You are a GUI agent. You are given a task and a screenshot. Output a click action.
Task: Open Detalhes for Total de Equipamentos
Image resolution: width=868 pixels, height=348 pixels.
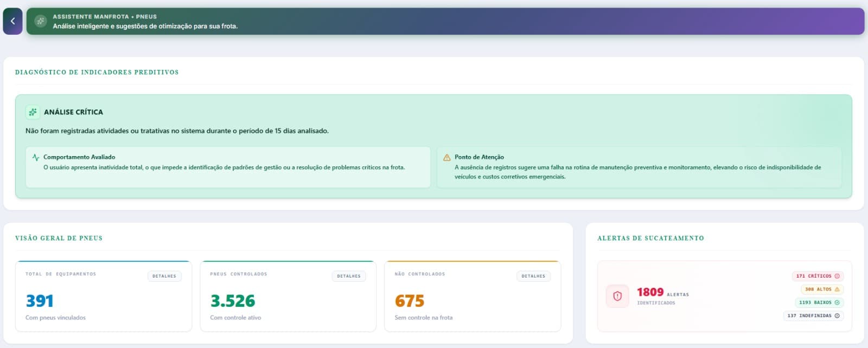coord(164,276)
